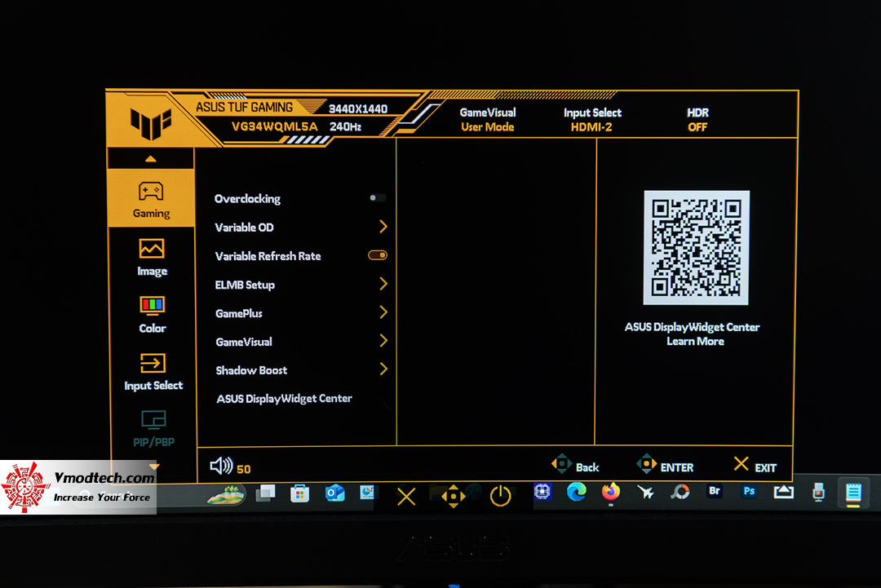
Task: Click the up arrow above Gaming
Action: [150, 159]
